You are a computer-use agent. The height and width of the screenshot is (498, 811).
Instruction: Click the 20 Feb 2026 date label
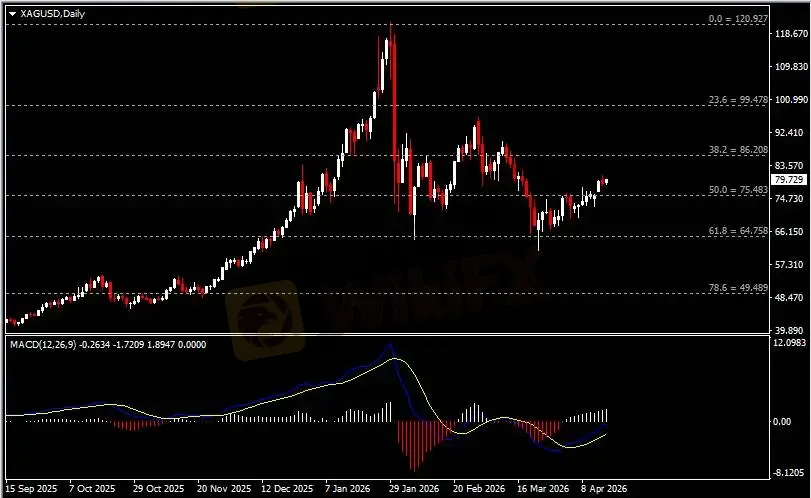(x=479, y=489)
